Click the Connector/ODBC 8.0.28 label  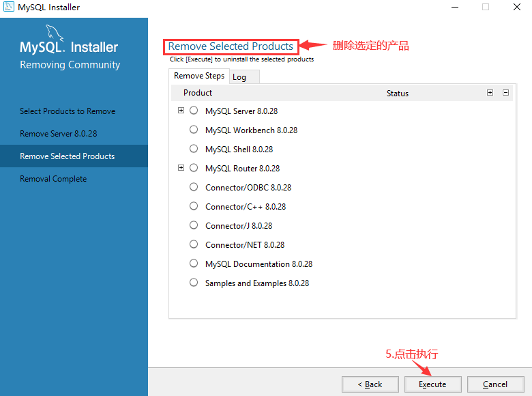point(248,188)
